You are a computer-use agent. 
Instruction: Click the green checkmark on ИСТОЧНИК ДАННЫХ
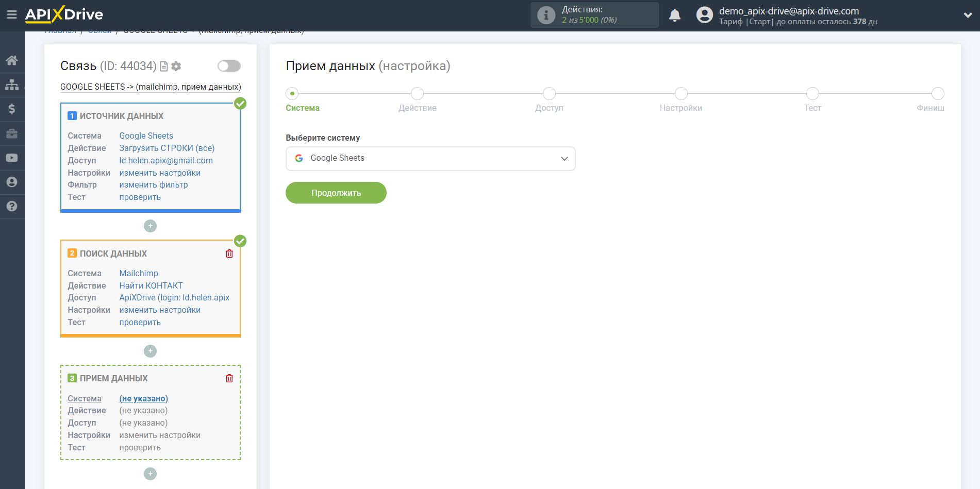tap(240, 104)
